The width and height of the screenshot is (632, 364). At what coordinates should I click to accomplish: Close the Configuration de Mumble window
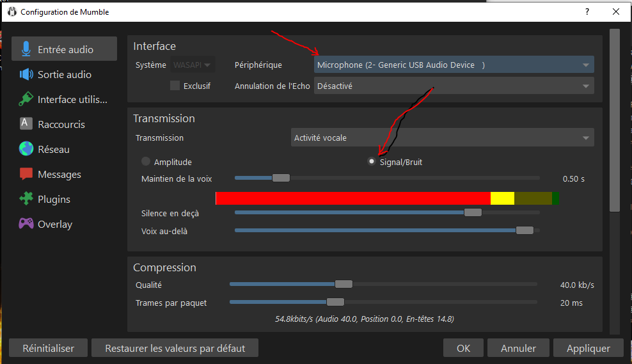point(616,12)
